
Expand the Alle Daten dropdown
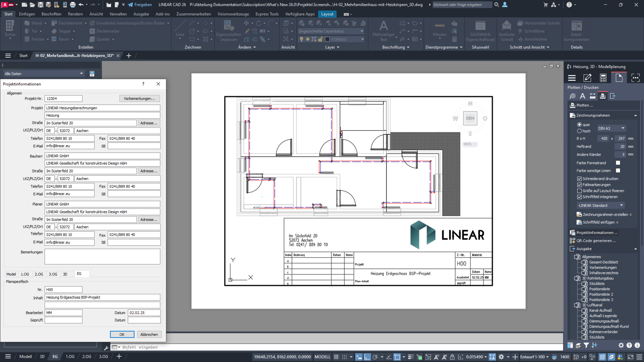click(x=43, y=73)
